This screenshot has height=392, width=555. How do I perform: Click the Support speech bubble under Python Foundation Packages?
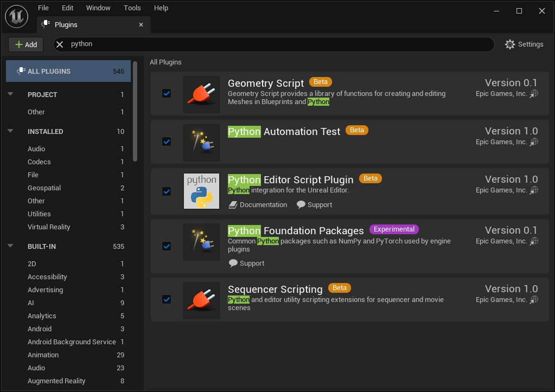[x=233, y=263]
